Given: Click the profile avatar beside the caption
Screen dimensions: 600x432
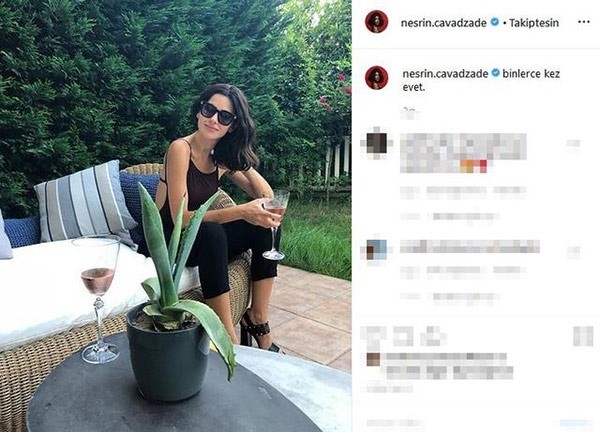Looking at the screenshot, I should point(377,78).
